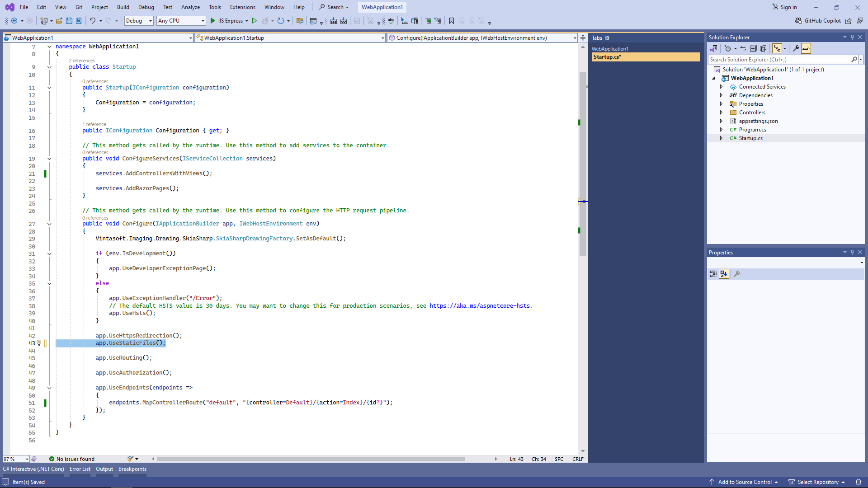The width and height of the screenshot is (868, 488).
Task: Open the Extensions menu
Action: pyautogui.click(x=242, y=7)
